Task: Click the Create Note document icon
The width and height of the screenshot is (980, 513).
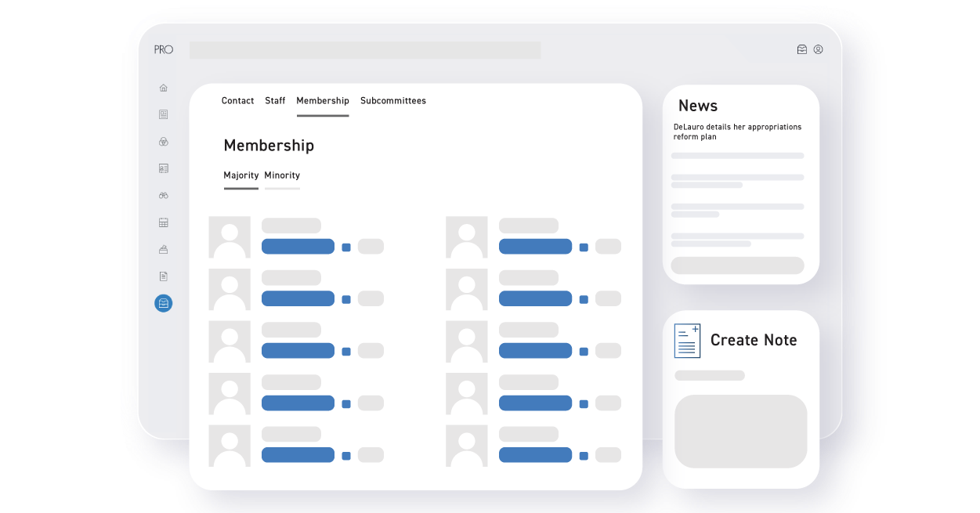Action: [x=686, y=341]
